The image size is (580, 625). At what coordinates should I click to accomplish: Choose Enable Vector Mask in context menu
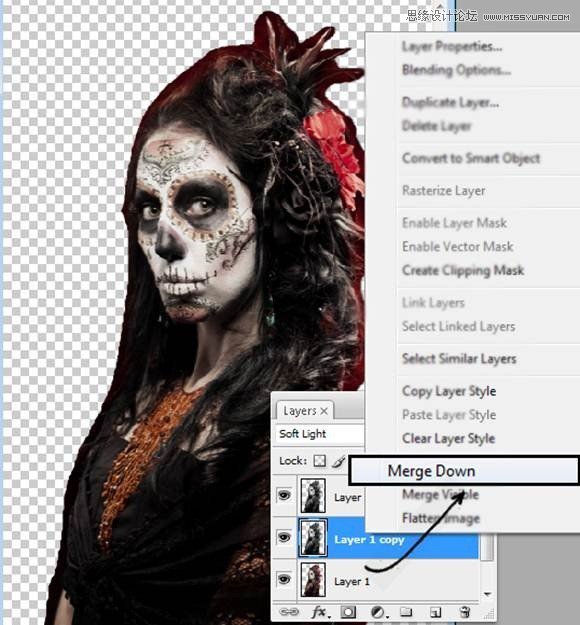click(x=458, y=247)
